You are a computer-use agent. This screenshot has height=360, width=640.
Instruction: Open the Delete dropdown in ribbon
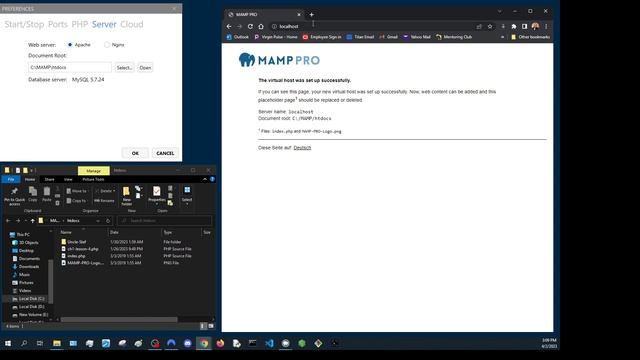point(105,191)
